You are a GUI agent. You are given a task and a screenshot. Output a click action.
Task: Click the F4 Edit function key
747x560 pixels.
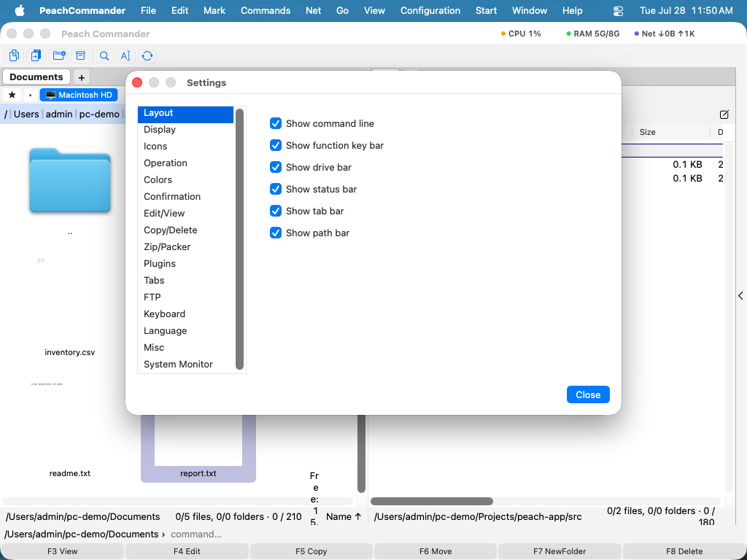[x=187, y=551]
